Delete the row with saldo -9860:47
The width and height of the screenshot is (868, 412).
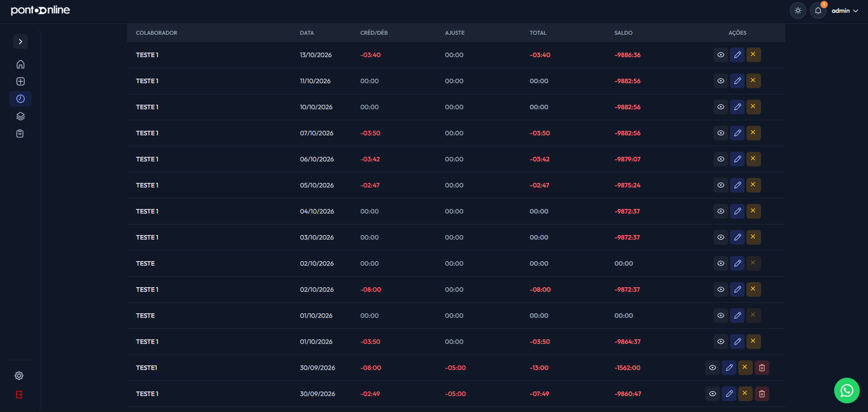762,394
